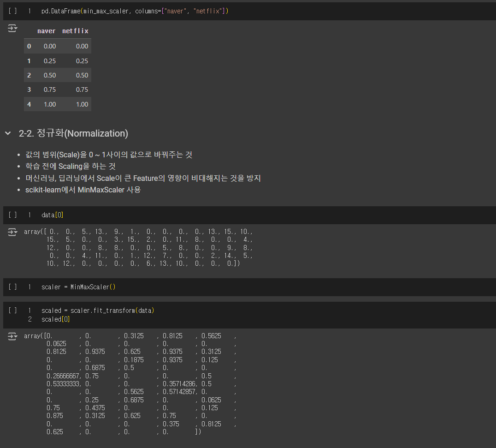Viewport: 496px width, 448px height.
Task: Place cursor in the data[0] code line
Action: click(52, 215)
